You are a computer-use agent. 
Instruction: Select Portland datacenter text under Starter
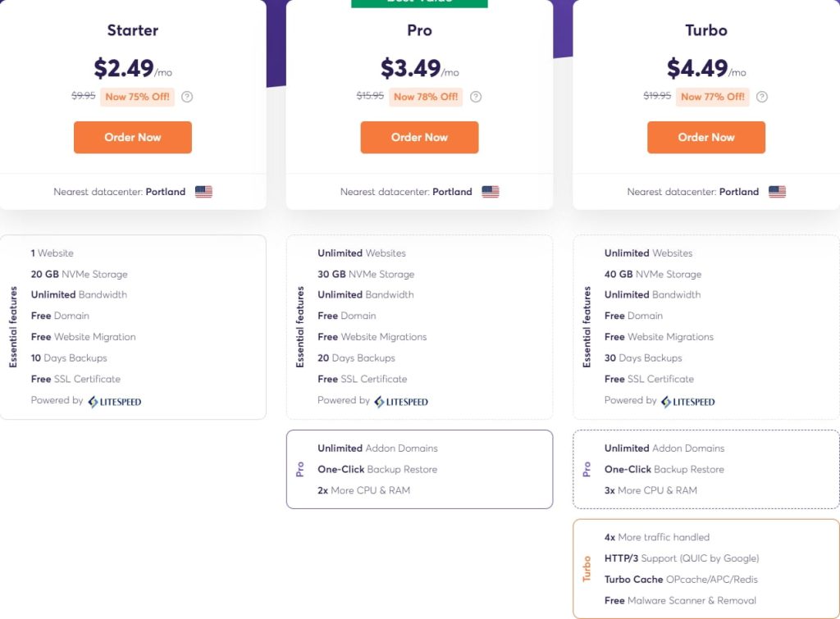(x=166, y=192)
